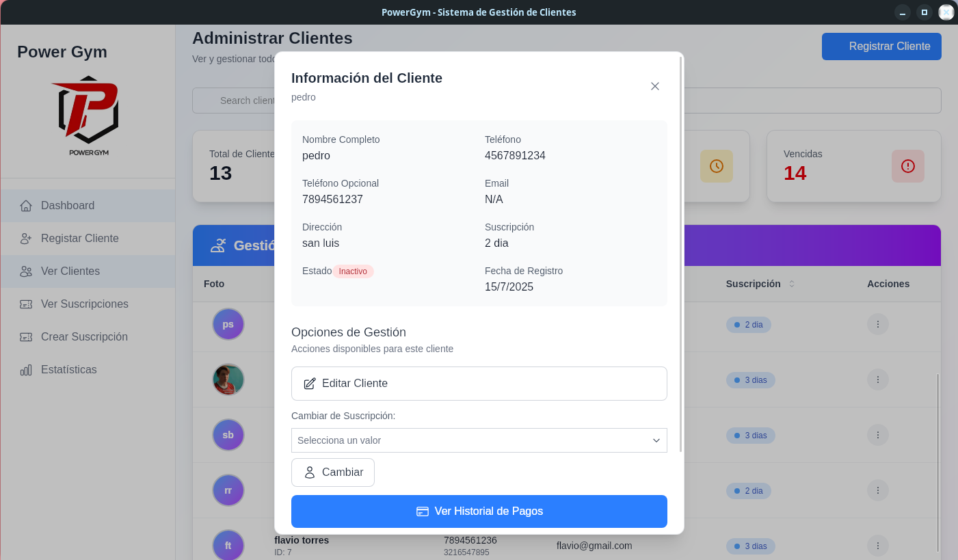The image size is (958, 560).
Task: Click the client photo thumbnail in the table
Action: pyautogui.click(x=228, y=379)
